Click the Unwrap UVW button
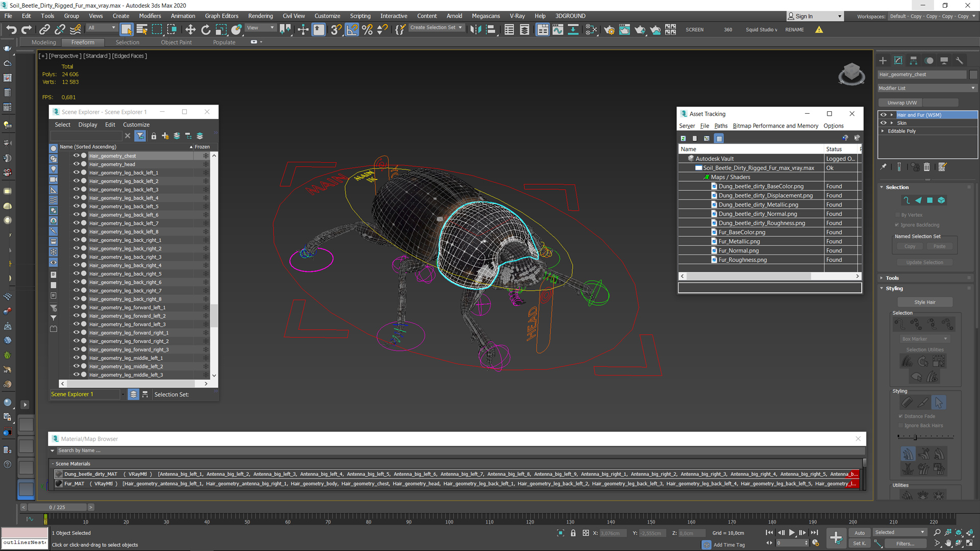This screenshot has width=980, height=551. [x=902, y=103]
